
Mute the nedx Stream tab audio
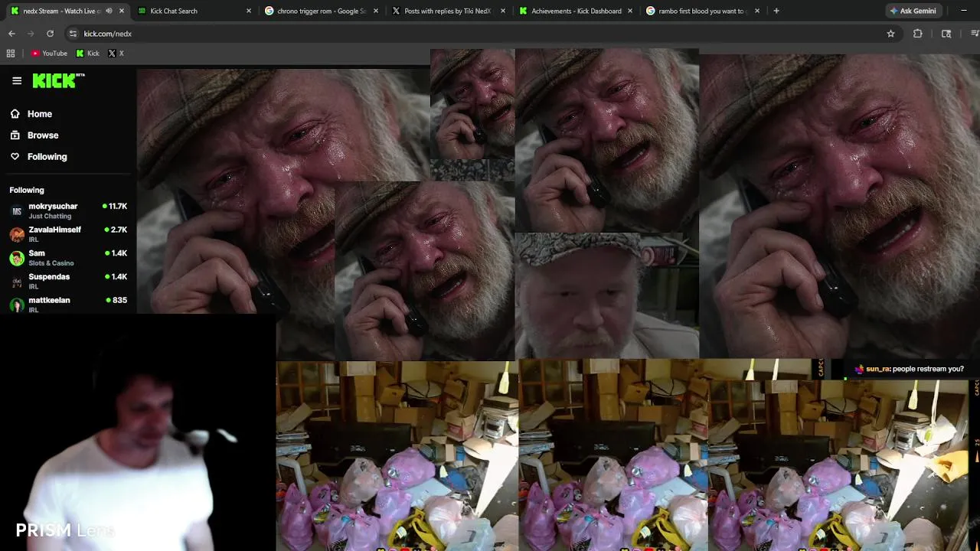(x=109, y=11)
